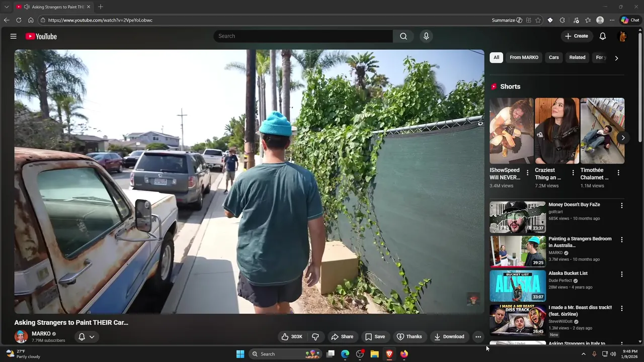The width and height of the screenshot is (644, 362).
Task: Open the Craziest Thing short thumbnail
Action: pos(557,131)
